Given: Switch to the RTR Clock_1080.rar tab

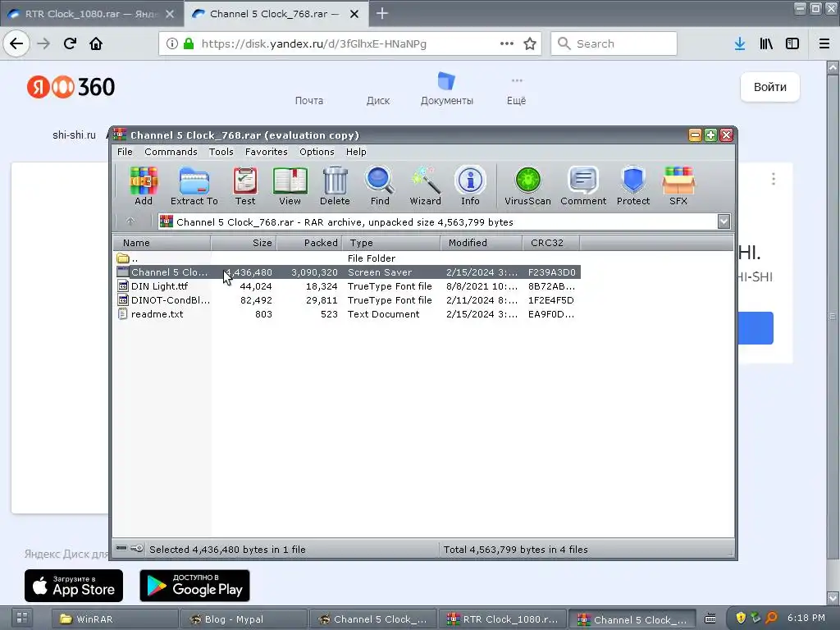Looking at the screenshot, I should pos(91,14).
